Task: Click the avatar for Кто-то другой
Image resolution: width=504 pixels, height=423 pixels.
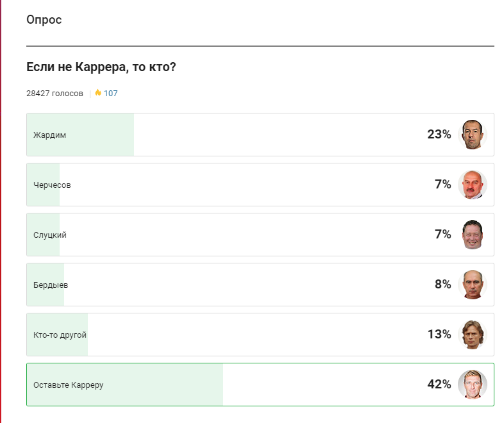Action: (x=473, y=335)
